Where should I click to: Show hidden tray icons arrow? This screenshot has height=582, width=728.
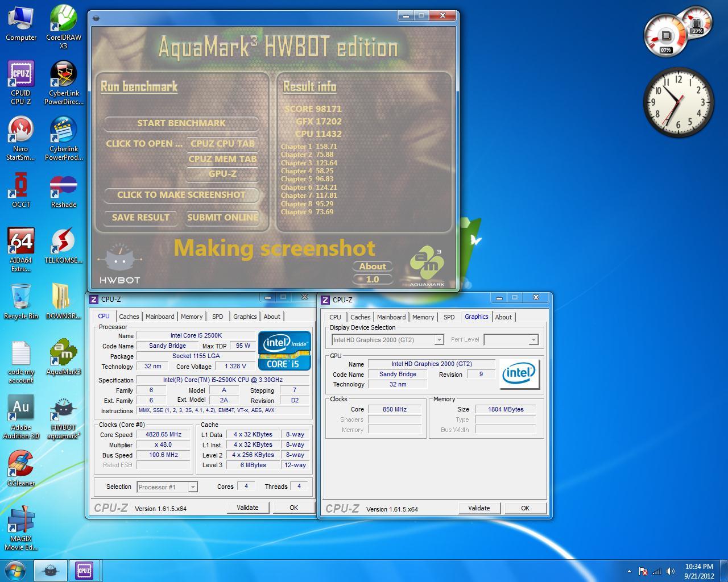629,571
